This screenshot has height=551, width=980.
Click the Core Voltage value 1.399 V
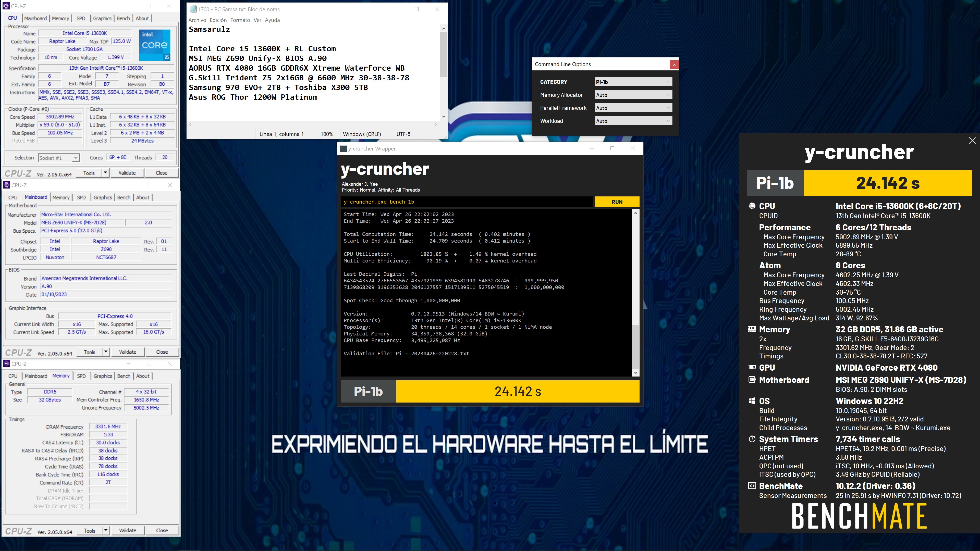(115, 57)
